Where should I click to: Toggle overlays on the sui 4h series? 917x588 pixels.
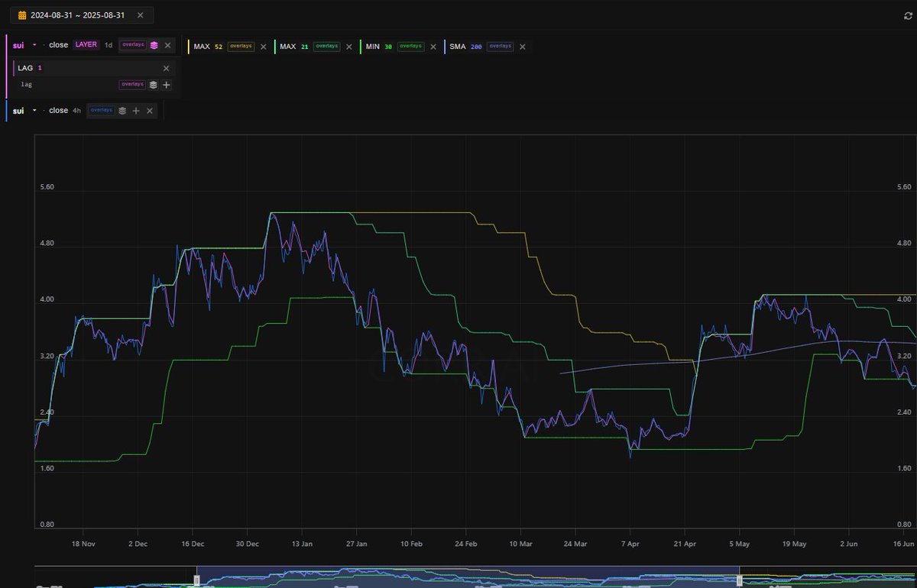tap(102, 110)
